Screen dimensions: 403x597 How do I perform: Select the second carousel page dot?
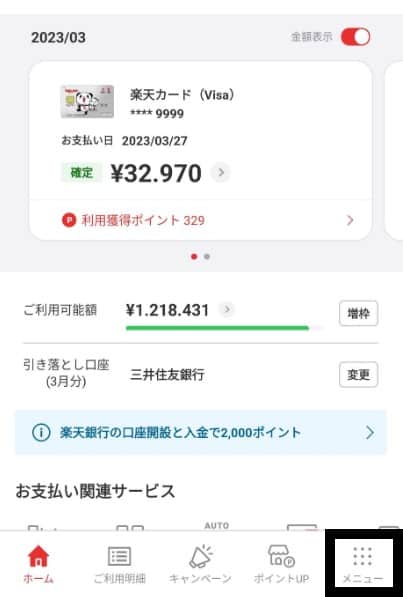(207, 257)
